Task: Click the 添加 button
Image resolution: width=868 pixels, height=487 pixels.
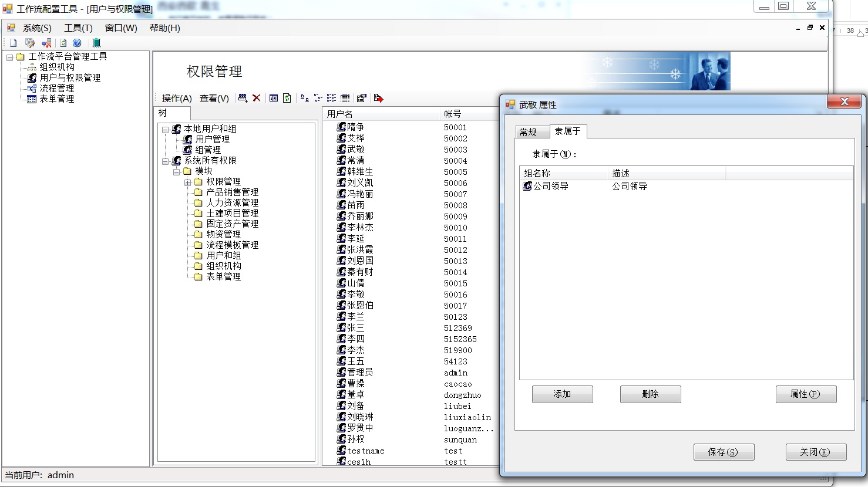Action: click(x=562, y=394)
